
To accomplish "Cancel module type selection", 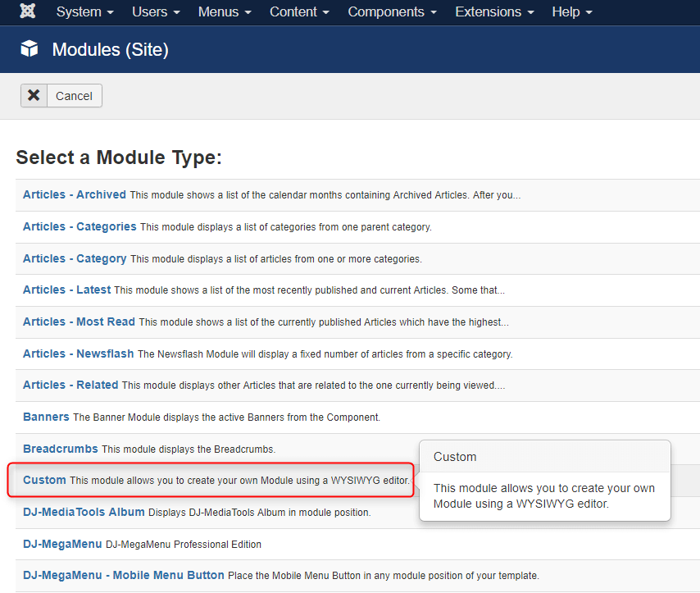I will point(61,96).
